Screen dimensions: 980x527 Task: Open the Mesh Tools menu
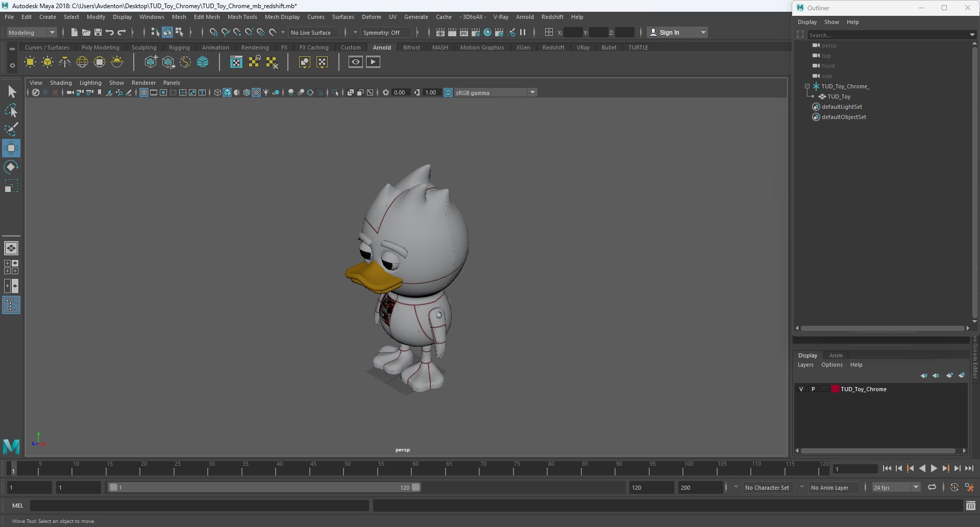pyautogui.click(x=242, y=17)
